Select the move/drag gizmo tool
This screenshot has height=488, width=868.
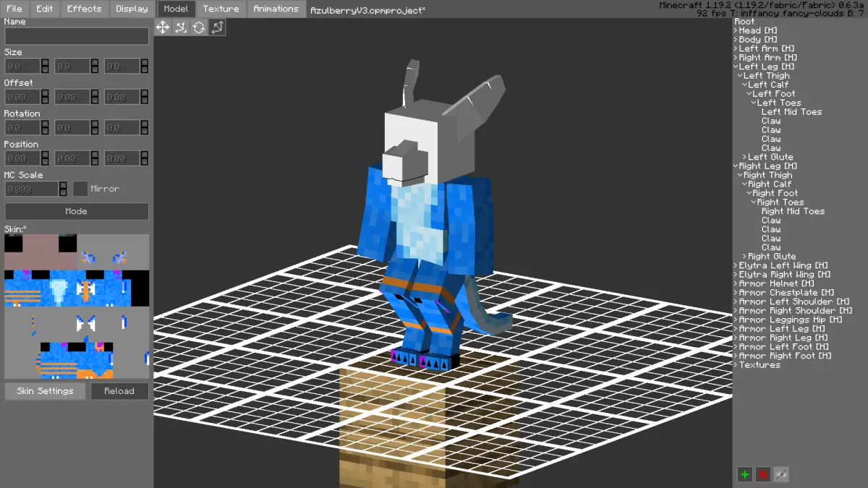click(163, 27)
